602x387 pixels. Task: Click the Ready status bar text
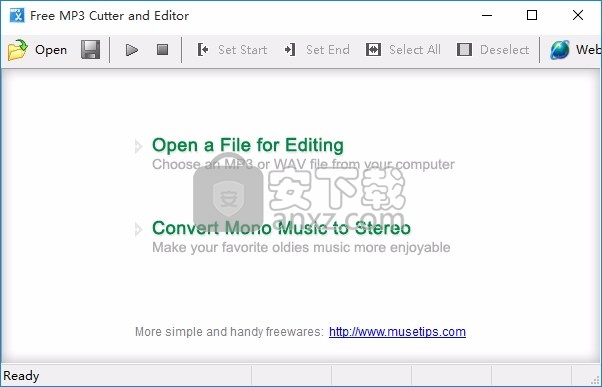pos(21,375)
